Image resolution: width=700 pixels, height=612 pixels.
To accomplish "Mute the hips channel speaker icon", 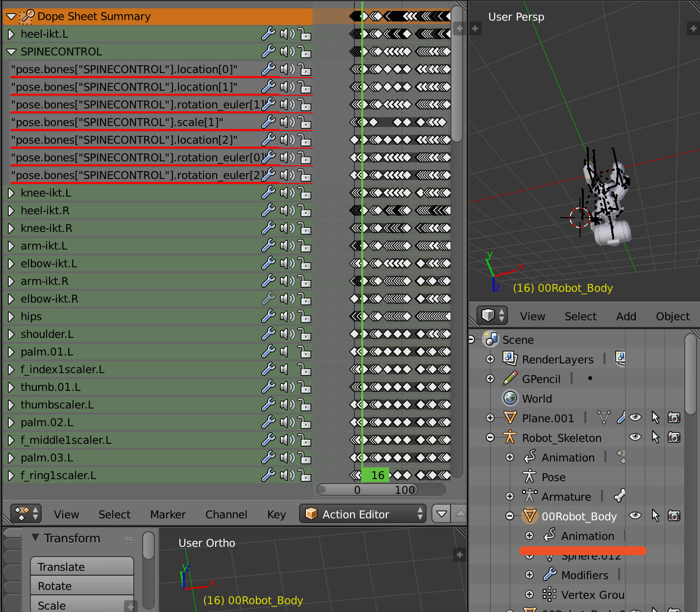I will (x=287, y=316).
